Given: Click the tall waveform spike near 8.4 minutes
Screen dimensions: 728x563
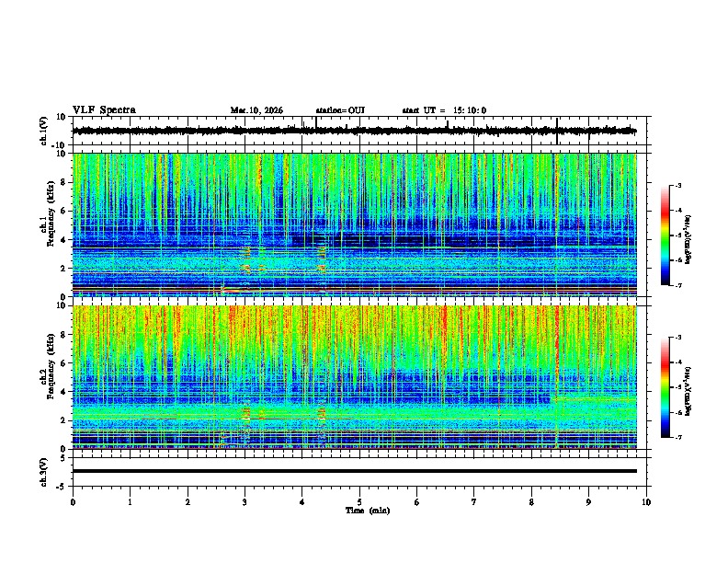Looking at the screenshot, I should click(x=557, y=131).
